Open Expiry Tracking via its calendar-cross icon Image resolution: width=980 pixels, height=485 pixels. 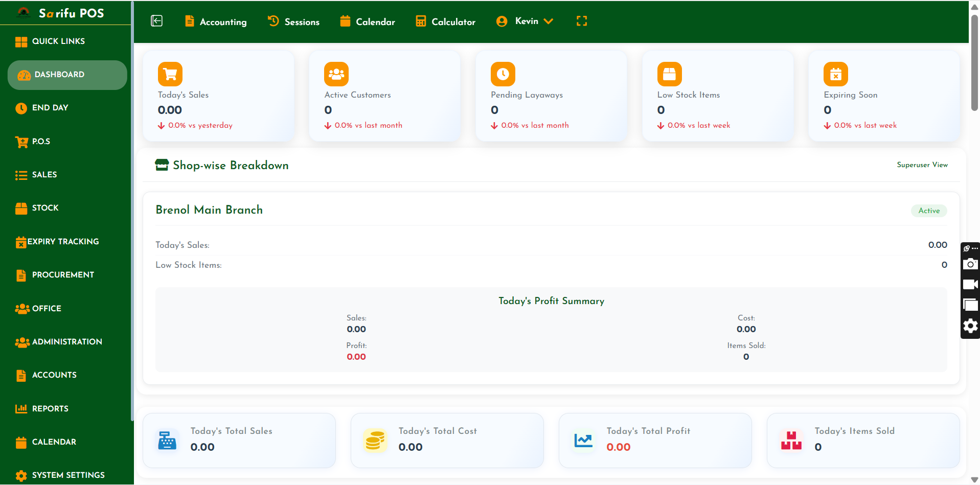tap(21, 241)
